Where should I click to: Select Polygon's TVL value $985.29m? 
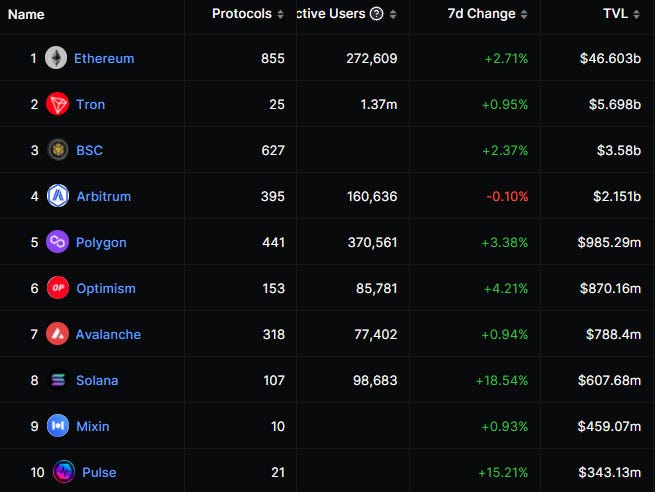click(x=609, y=242)
